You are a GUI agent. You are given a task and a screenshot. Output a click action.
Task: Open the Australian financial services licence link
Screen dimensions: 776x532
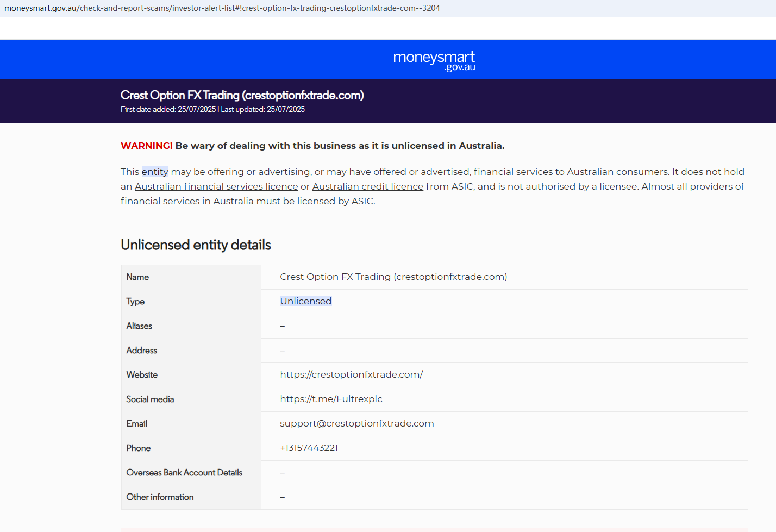tap(216, 186)
